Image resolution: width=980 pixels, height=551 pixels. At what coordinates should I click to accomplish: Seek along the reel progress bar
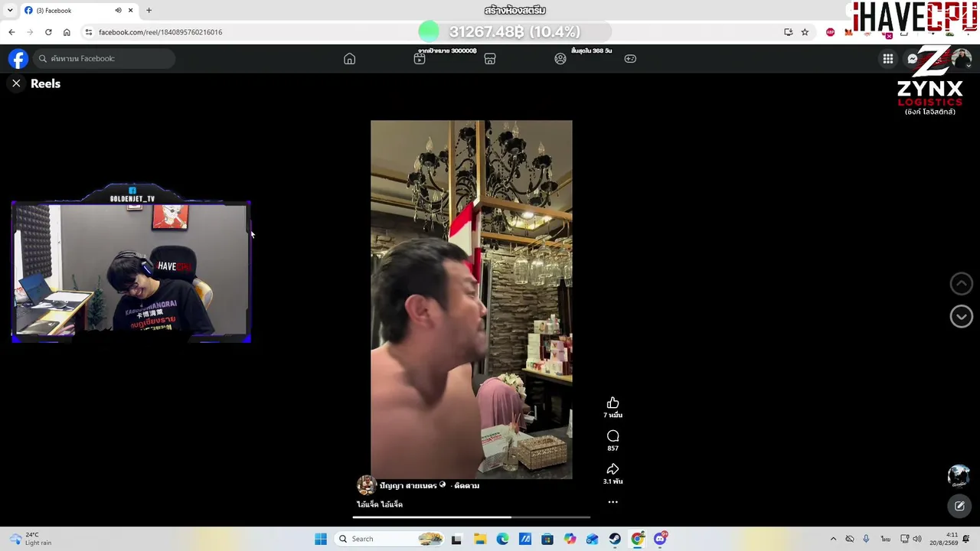point(471,517)
